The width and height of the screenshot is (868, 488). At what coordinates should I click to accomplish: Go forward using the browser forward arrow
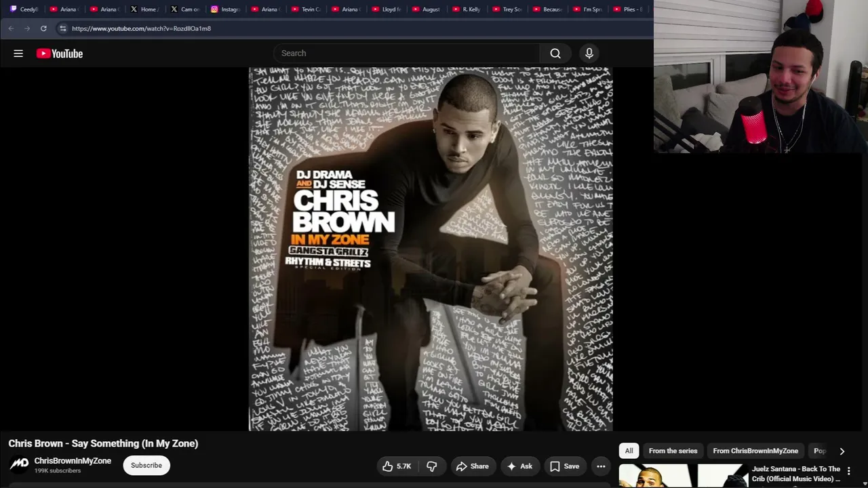(x=27, y=28)
